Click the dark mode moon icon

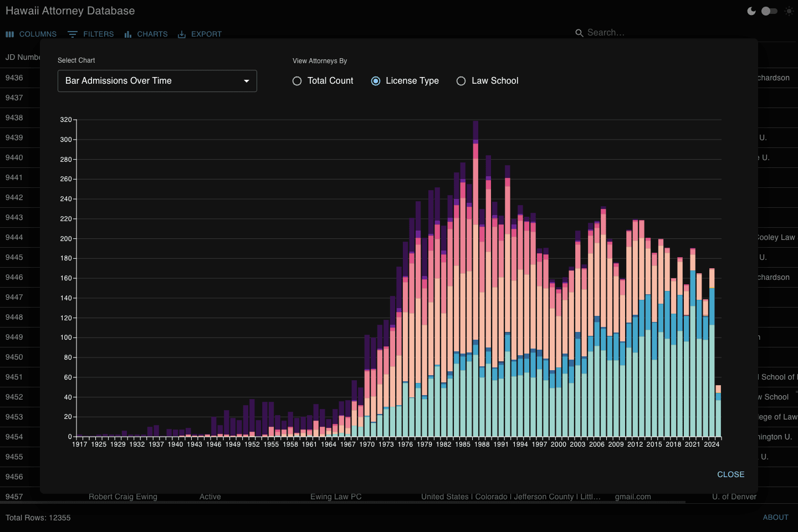pos(751,11)
